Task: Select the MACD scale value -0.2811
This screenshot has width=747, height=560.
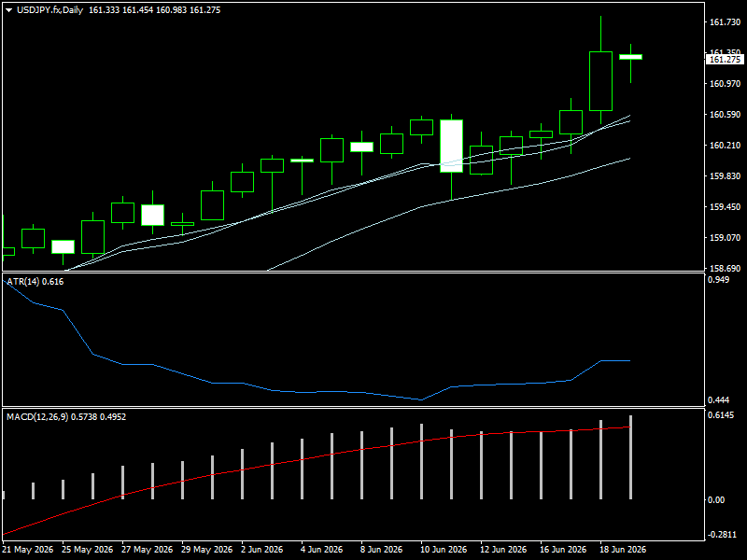Action: (x=722, y=535)
